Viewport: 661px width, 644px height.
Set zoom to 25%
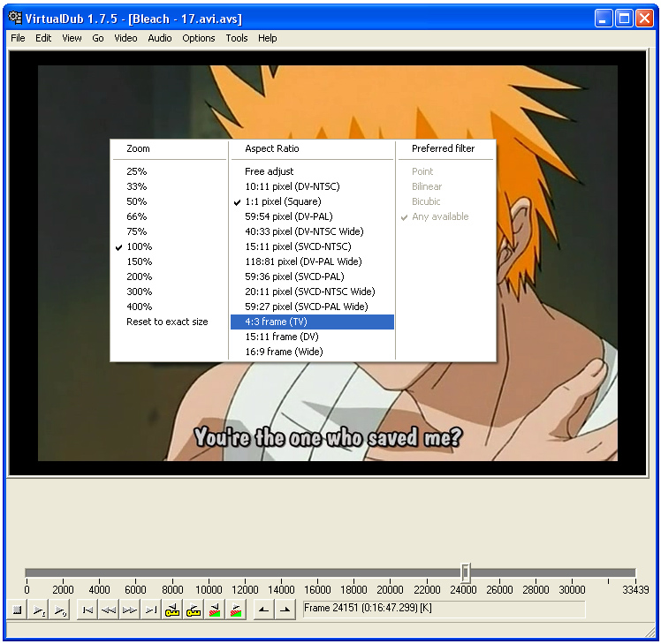click(170, 171)
